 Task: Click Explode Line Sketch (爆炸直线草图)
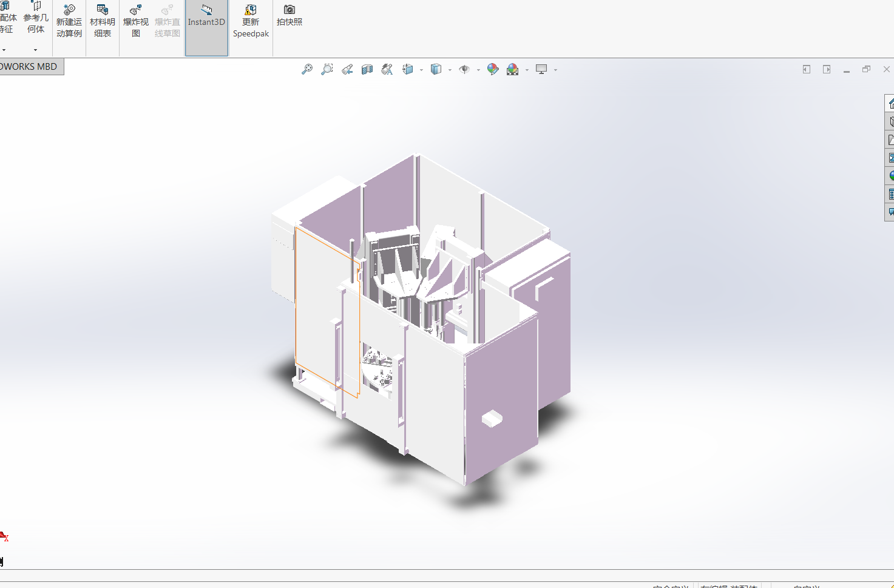pos(168,21)
